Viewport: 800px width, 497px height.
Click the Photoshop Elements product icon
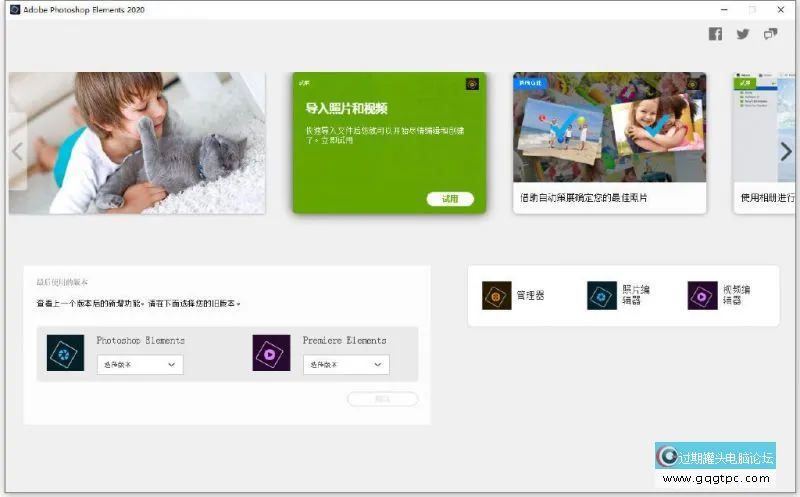[65, 353]
